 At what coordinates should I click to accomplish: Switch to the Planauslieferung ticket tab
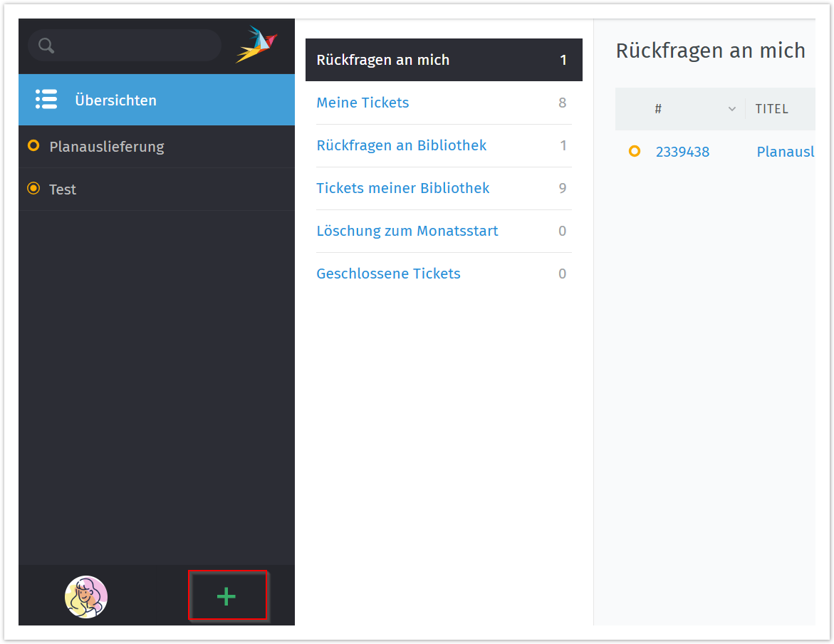(107, 147)
